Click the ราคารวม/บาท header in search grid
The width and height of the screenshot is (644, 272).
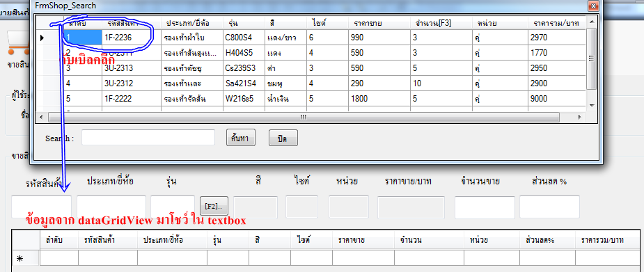point(556,22)
